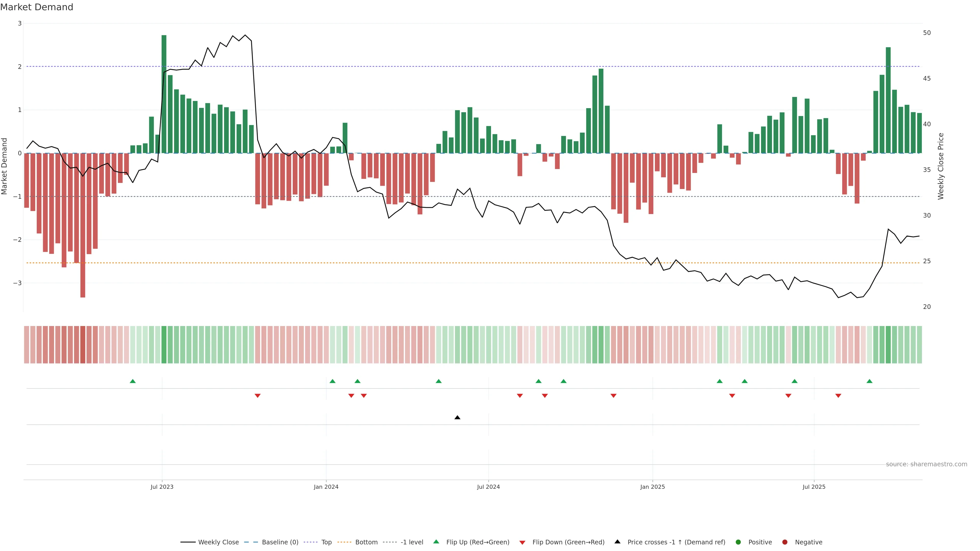Click green Flip Up legend triangle
The image size is (980, 551).
click(436, 542)
